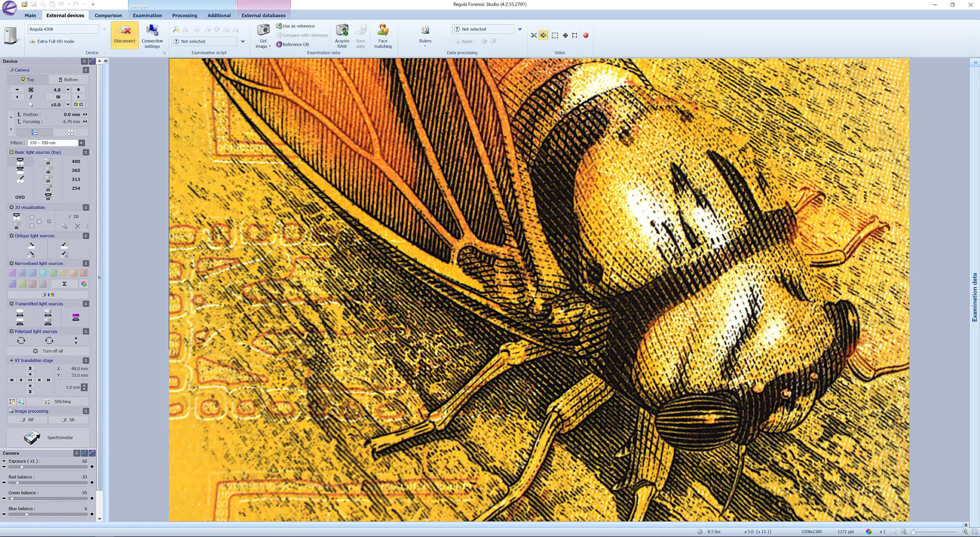Toggle the OVD light source
Screen dimensions: 980x537
tap(20, 197)
